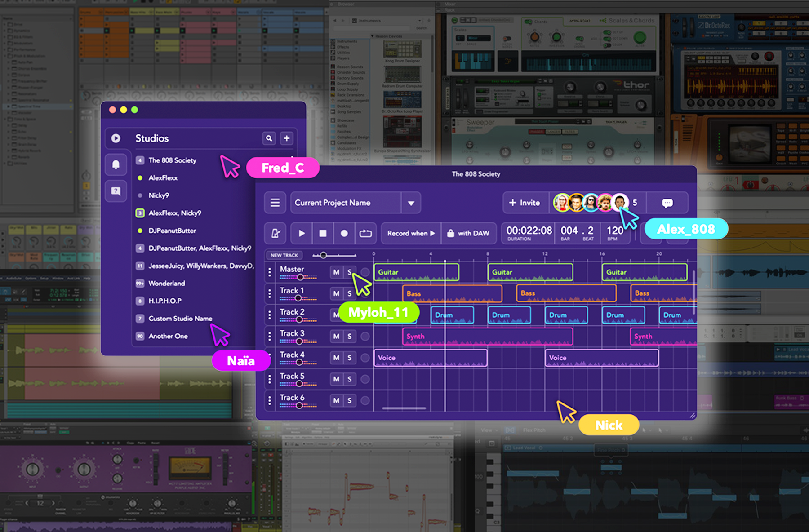Mute Track 1
809x532 pixels.
[336, 294]
